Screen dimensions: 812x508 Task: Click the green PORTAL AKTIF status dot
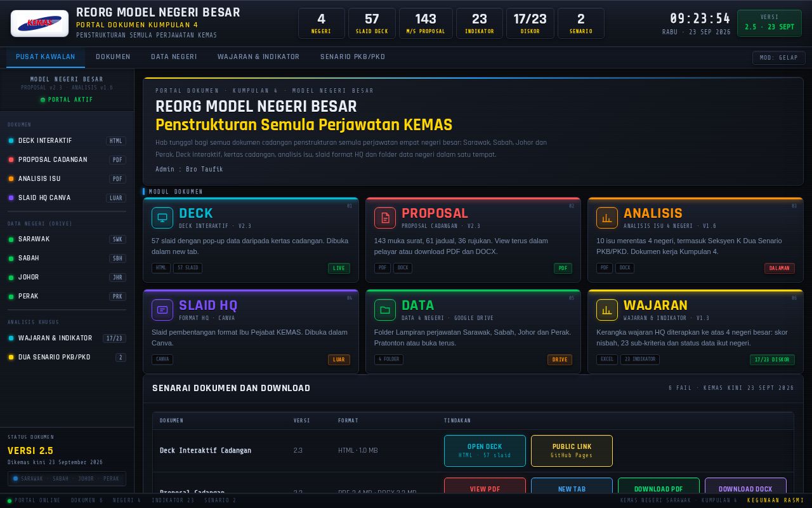coord(43,100)
